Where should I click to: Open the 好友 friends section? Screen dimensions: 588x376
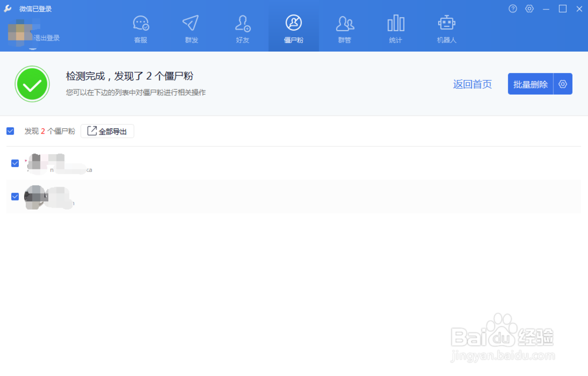(242, 27)
